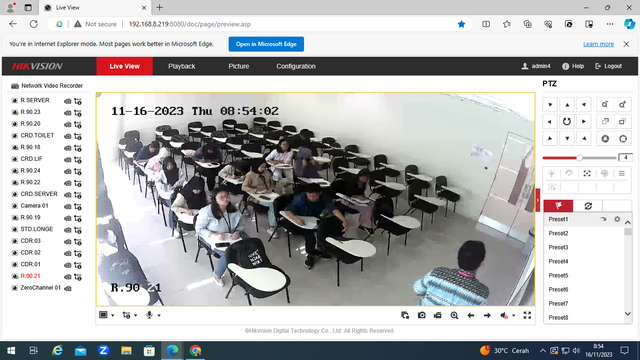
Task: Open Preset1 settings gear
Action: pyautogui.click(x=617, y=219)
